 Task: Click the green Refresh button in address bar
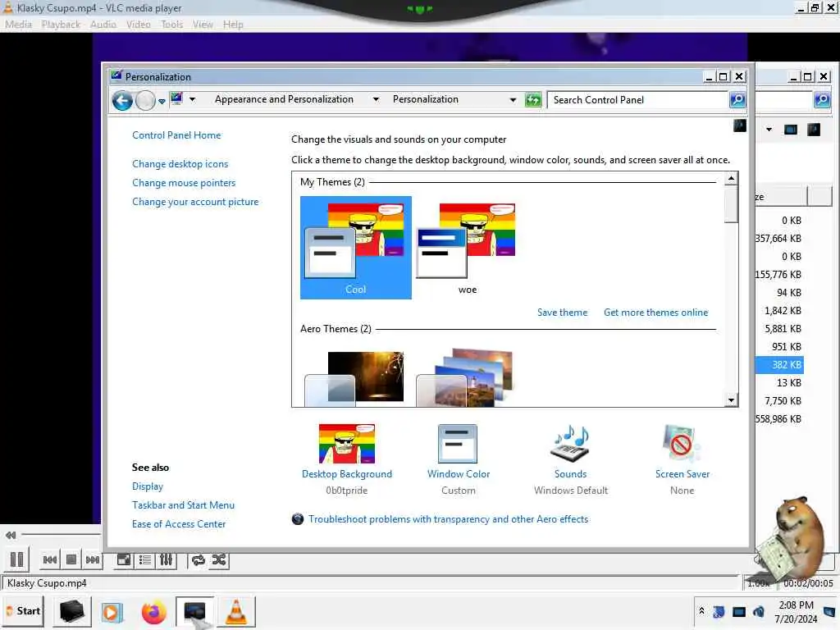[x=533, y=99]
